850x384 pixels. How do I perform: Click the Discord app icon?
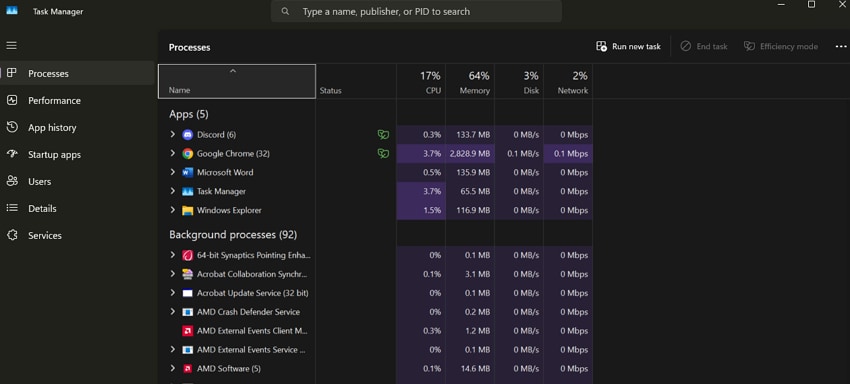188,135
